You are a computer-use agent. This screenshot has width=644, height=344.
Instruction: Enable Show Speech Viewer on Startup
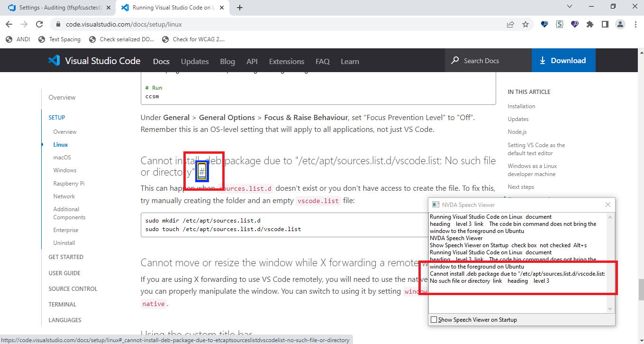tap(434, 319)
